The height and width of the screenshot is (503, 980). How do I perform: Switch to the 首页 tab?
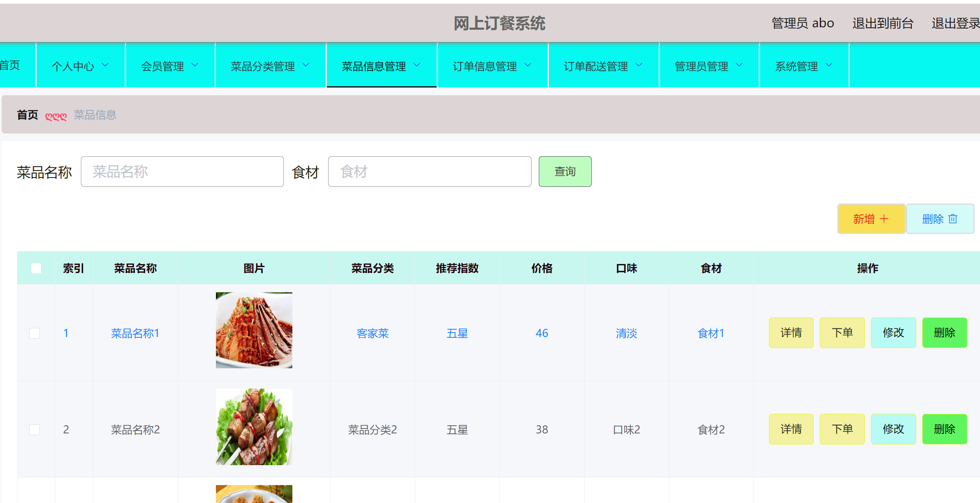(x=10, y=65)
